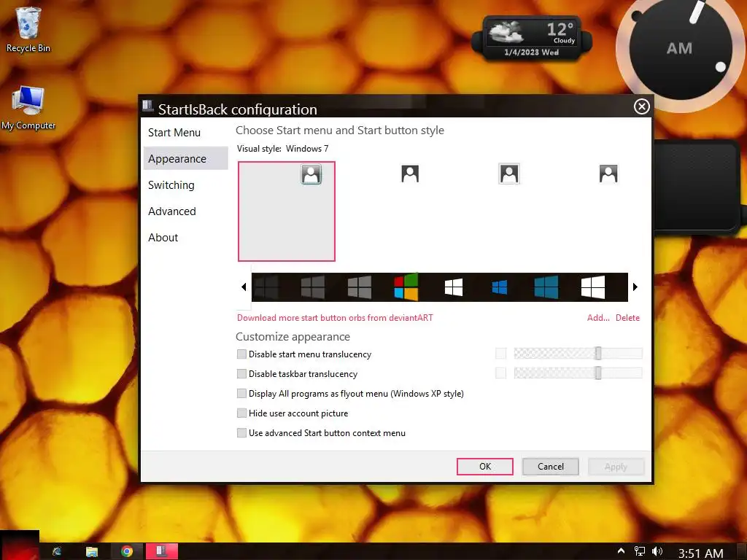Screen dimensions: 747x560
Task: Select the darkest Windows logo start orb
Action: pos(266,287)
